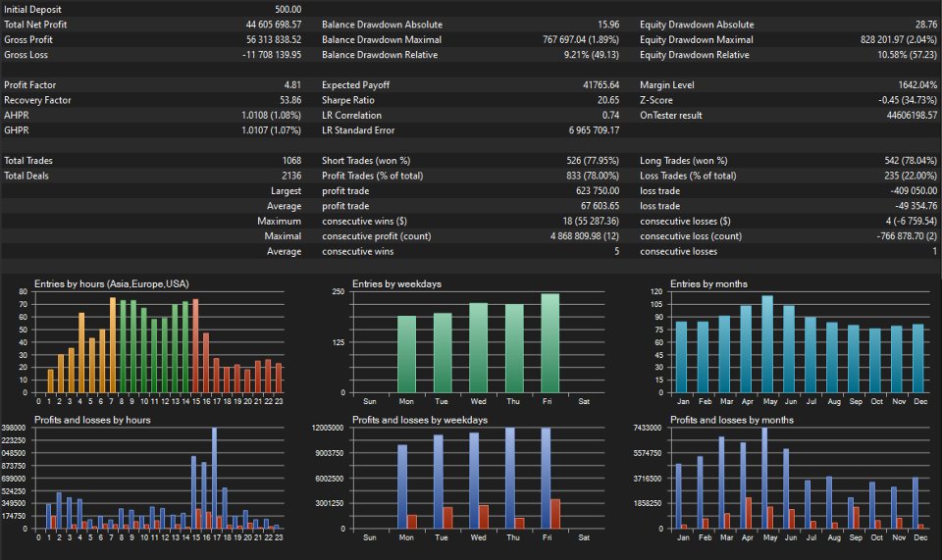This screenshot has width=942, height=560.
Task: Click the Initial Deposit label
Action: click(32, 10)
